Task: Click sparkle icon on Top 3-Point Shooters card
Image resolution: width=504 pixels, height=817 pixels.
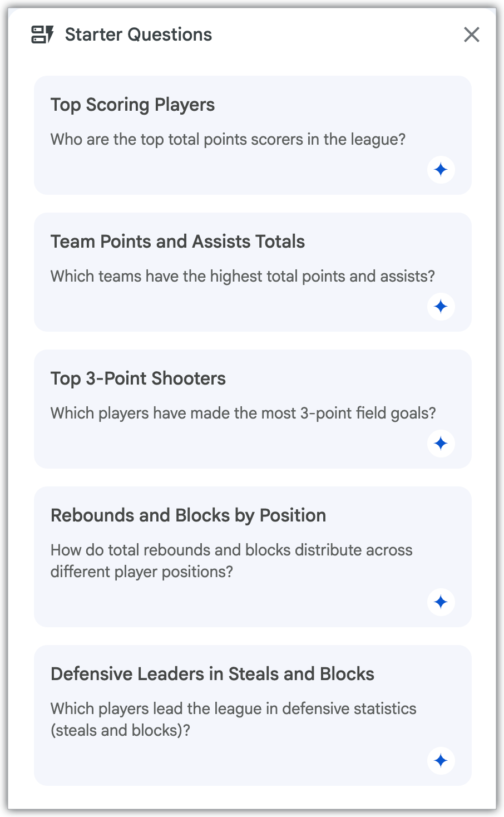Action: coord(441,444)
